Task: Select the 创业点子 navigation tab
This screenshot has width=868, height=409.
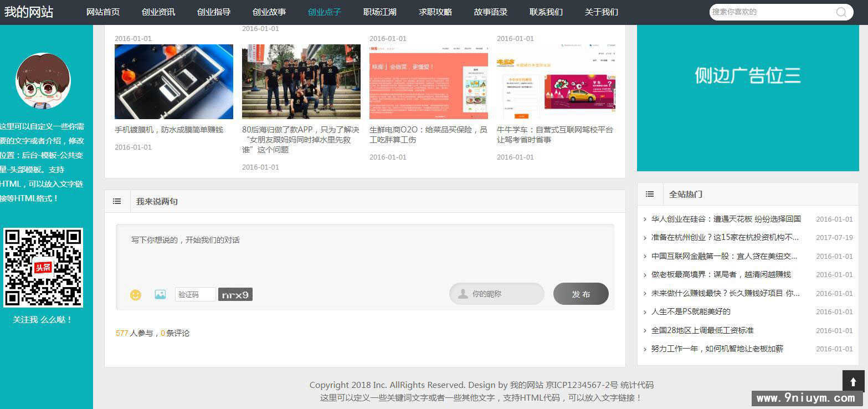Action: 323,12
